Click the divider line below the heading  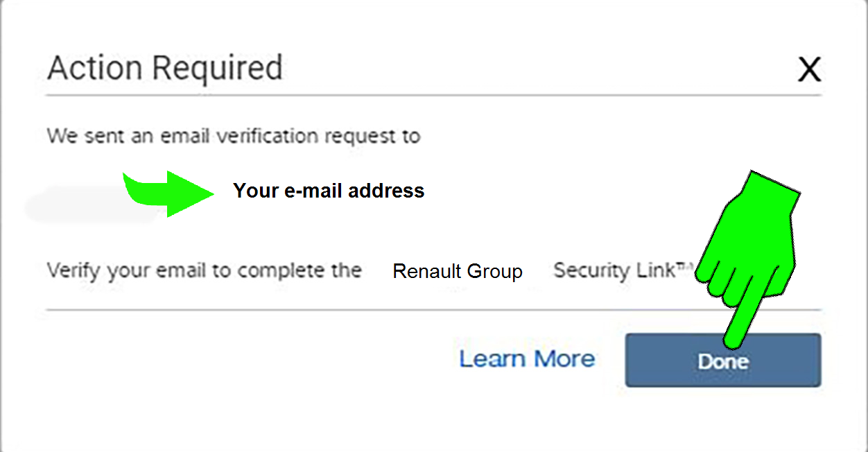(433, 95)
